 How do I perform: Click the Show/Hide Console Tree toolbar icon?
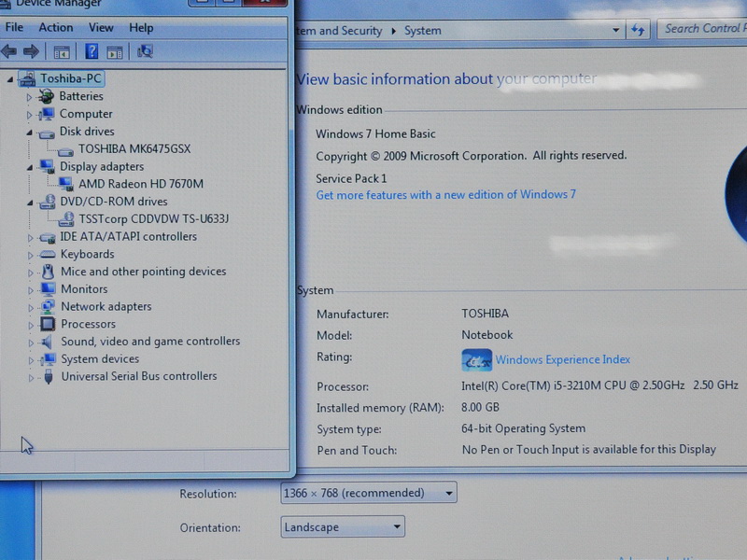tap(62, 52)
